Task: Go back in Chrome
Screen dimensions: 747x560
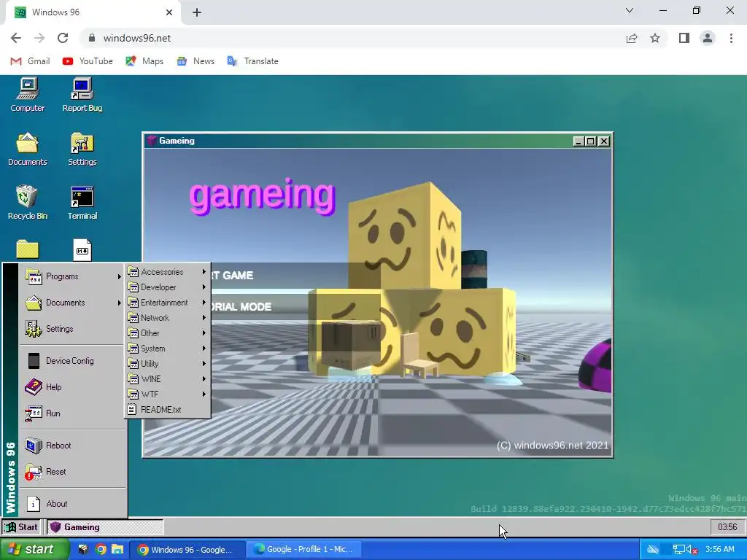Action: click(x=16, y=38)
